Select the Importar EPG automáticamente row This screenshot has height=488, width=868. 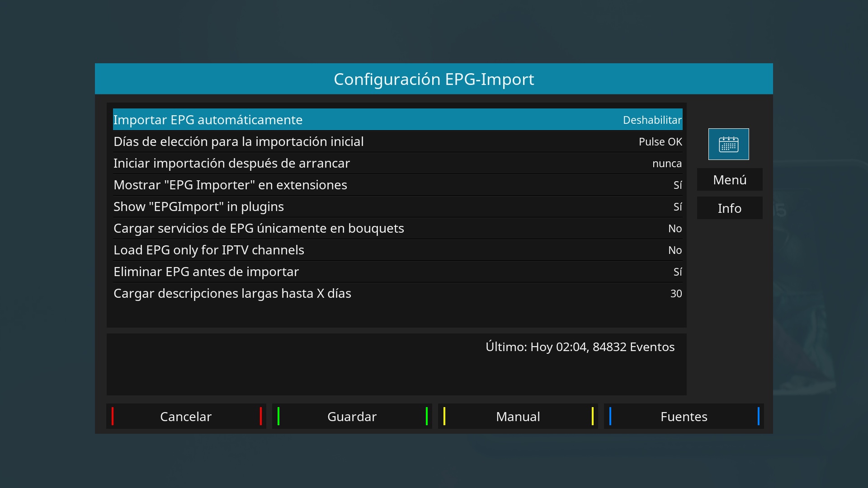click(208, 120)
